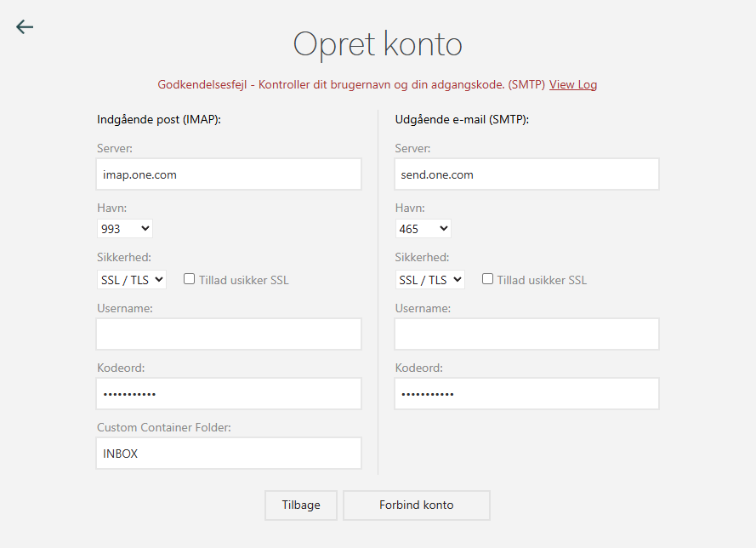Viewport: 756px width, 548px height.
Task: Open the IMAP SSL / TLS security dropdown
Action: point(132,280)
